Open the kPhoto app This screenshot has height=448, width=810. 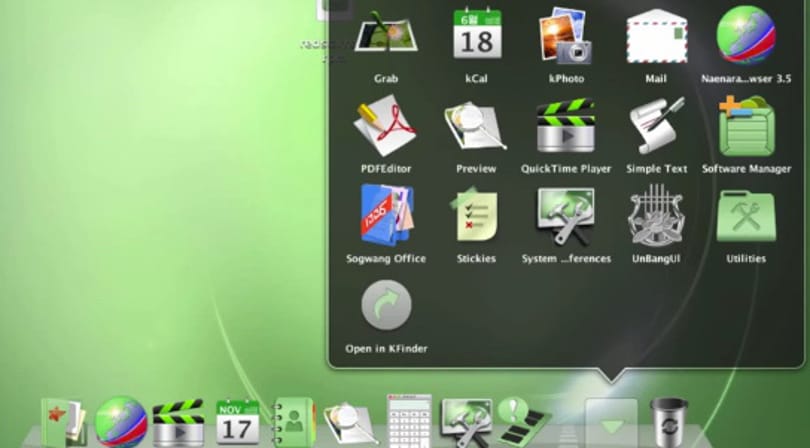point(566,35)
